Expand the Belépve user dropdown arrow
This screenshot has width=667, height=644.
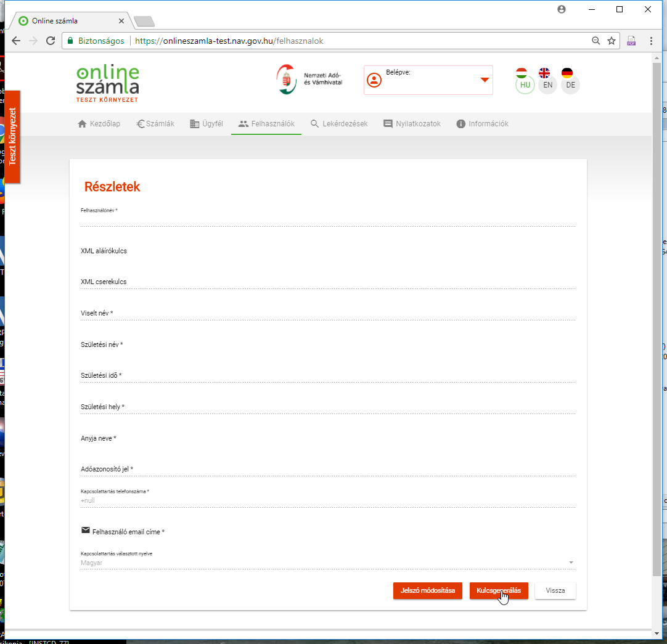click(485, 79)
